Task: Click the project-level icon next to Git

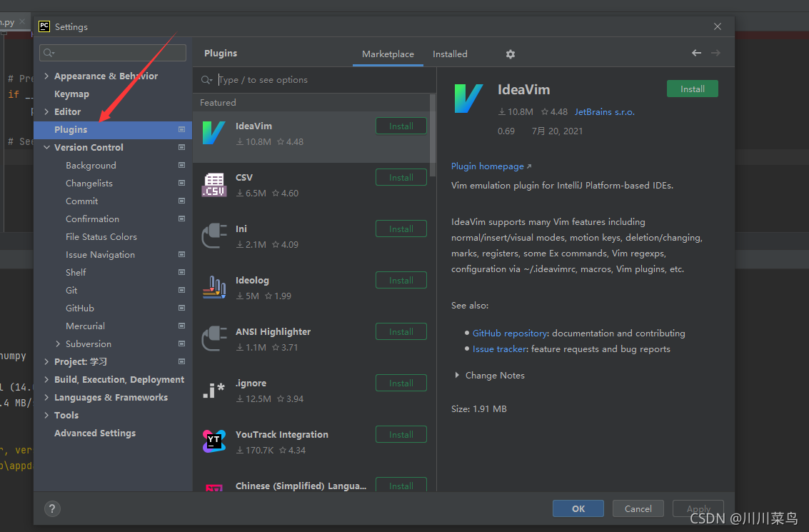Action: [x=181, y=290]
